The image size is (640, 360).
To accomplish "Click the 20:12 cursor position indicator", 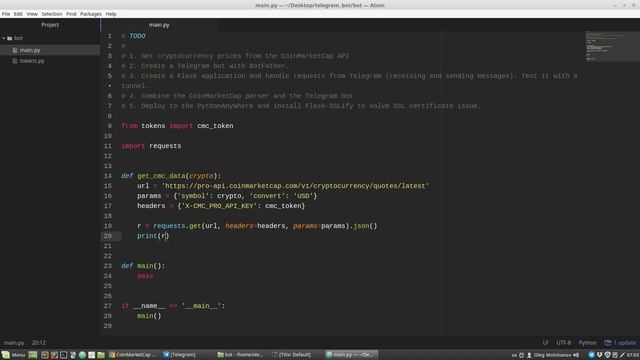I will (x=39, y=343).
